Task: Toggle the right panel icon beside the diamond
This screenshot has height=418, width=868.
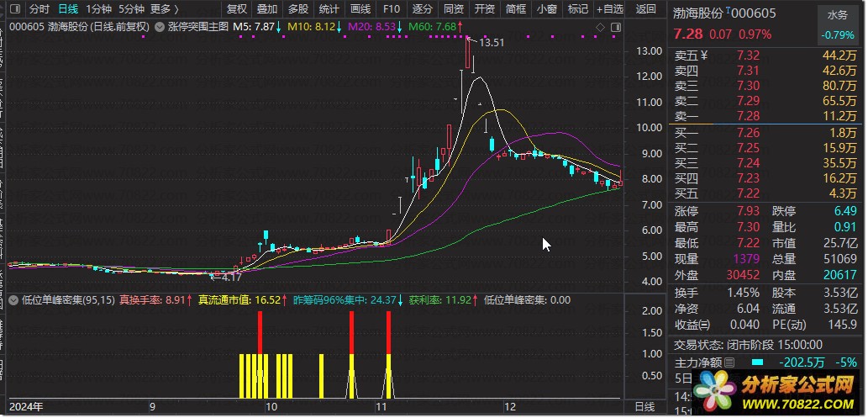Action: [616, 27]
